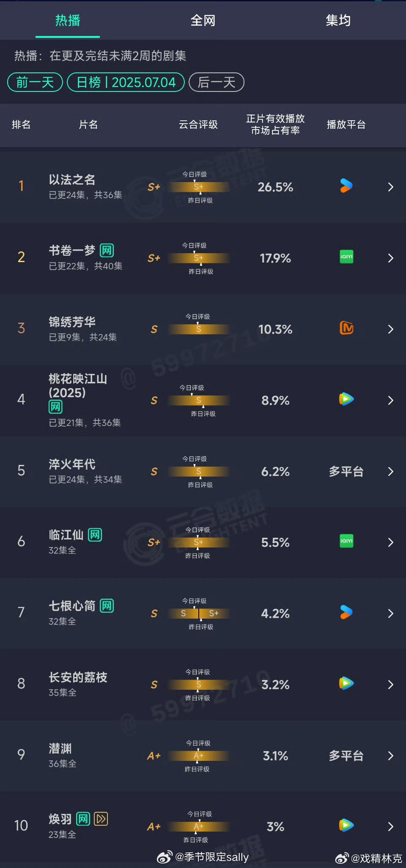Tap the Tencent Video icon for 桃花映江山
The height and width of the screenshot is (868, 406).
pos(346,399)
